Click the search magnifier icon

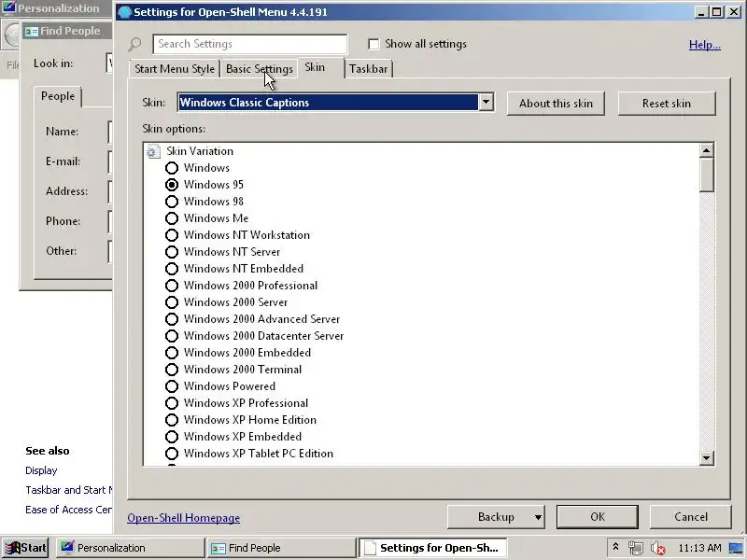pyautogui.click(x=134, y=44)
